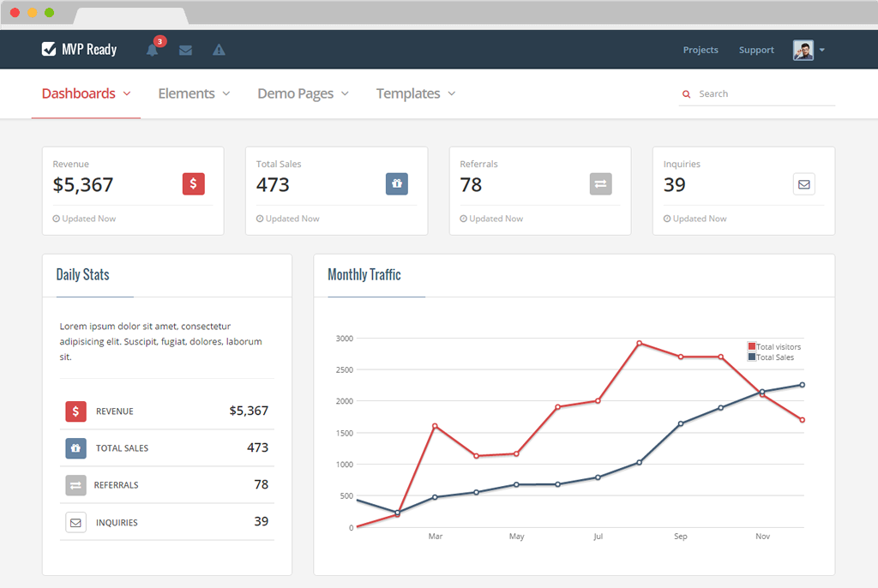Image resolution: width=878 pixels, height=588 pixels.
Task: Open the notifications bell icon
Action: click(153, 50)
